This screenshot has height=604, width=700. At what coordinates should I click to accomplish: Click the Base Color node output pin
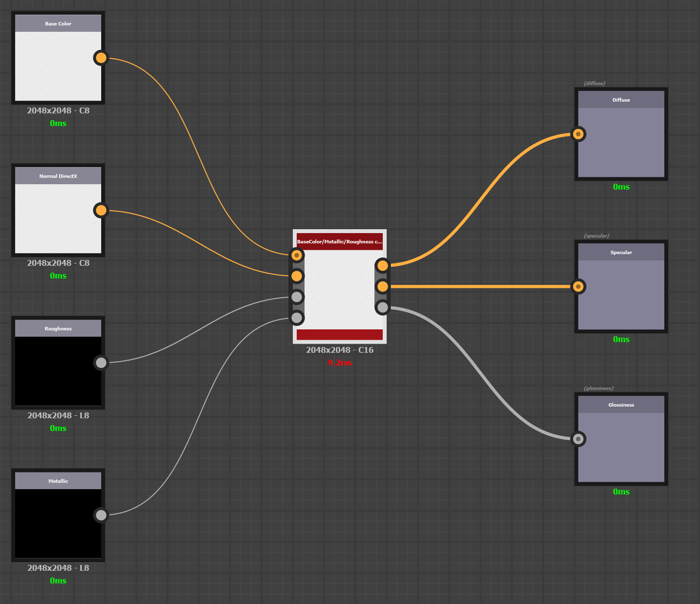coord(101,58)
